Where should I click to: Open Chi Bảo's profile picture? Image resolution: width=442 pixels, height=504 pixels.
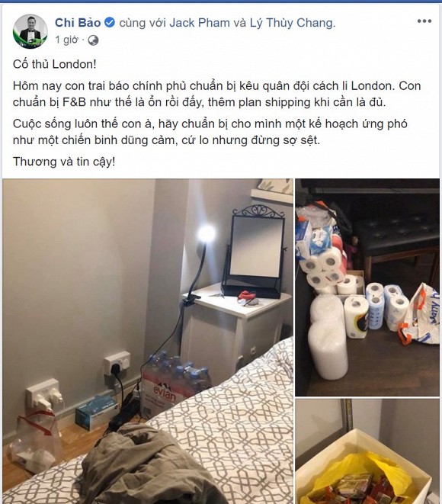30,31
